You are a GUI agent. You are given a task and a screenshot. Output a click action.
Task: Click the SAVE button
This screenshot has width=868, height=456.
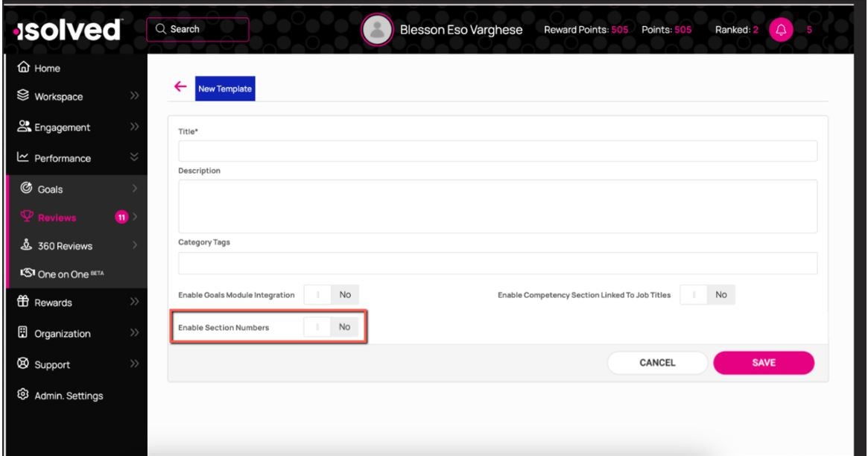pos(764,362)
